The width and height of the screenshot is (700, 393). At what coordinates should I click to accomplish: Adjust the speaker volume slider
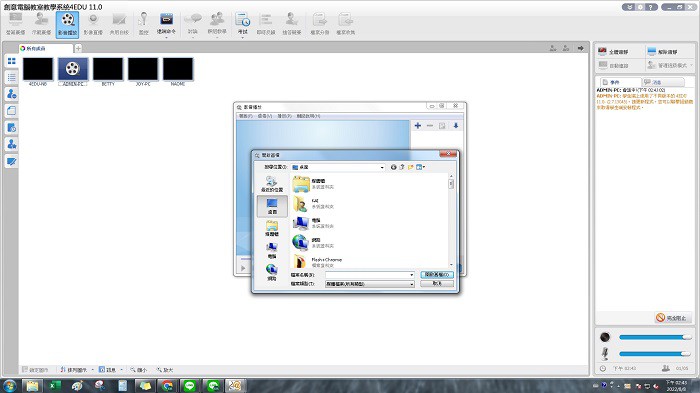click(655, 337)
